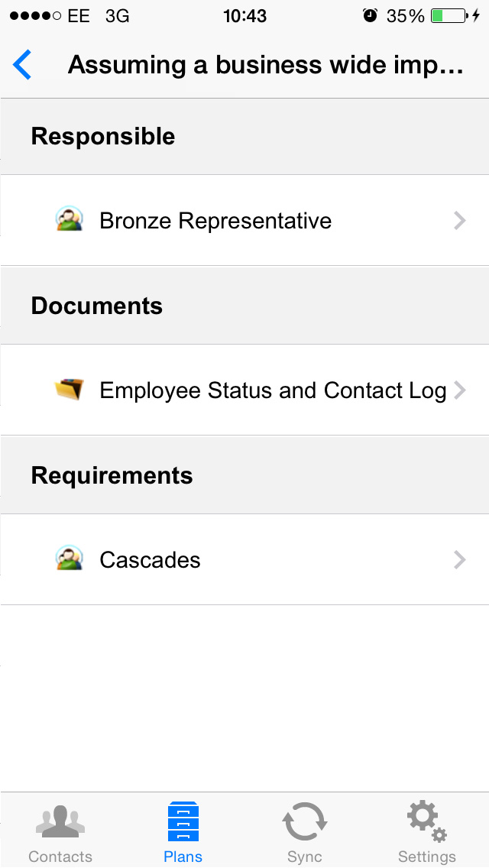Select the Plans filing cabinet icon

tap(183, 821)
